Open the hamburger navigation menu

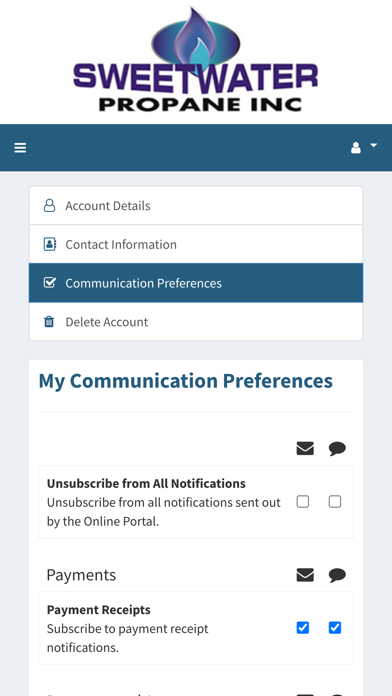20,148
